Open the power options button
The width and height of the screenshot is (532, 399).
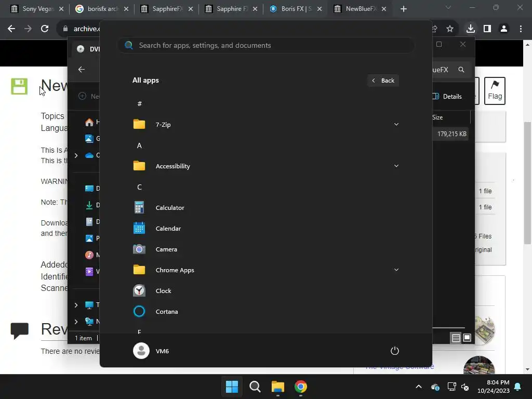click(x=395, y=351)
